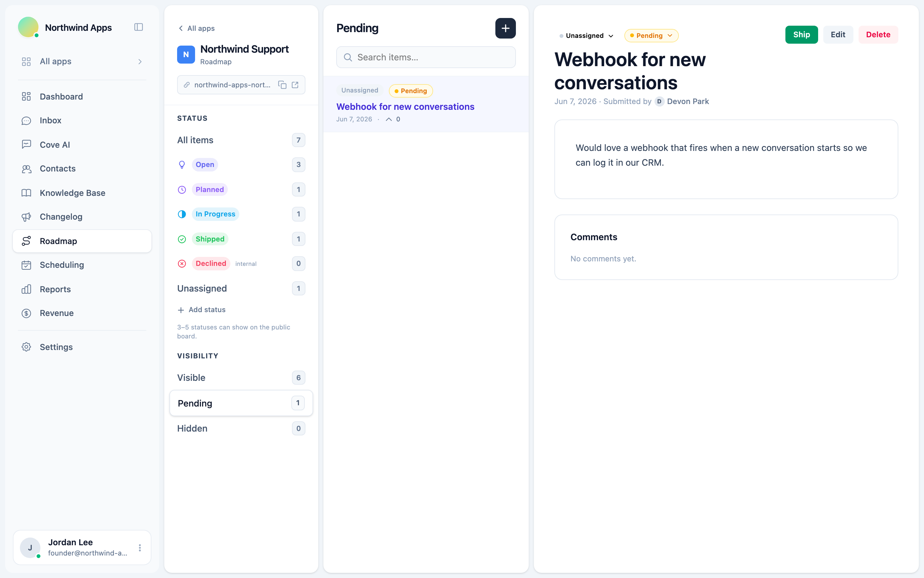The height and width of the screenshot is (578, 924).
Task: Open Revenue section
Action: [82, 313]
